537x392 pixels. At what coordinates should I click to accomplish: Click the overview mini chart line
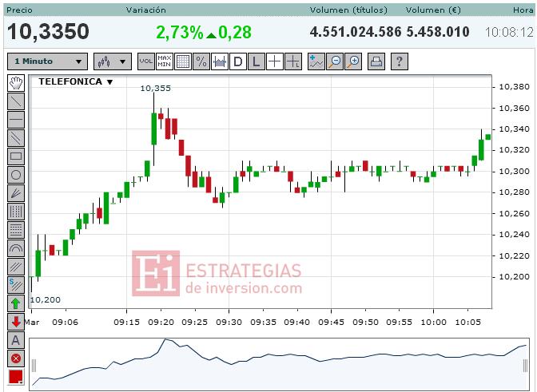[x=279, y=364]
